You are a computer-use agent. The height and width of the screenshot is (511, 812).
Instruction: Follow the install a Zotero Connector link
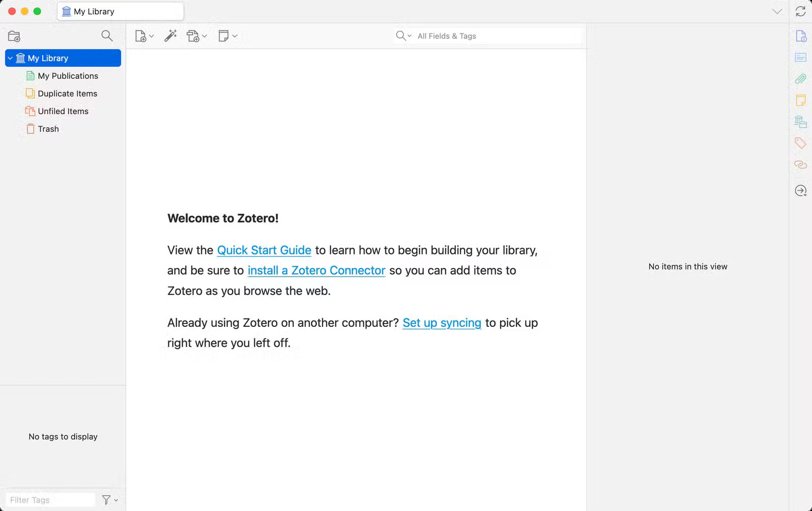316,270
